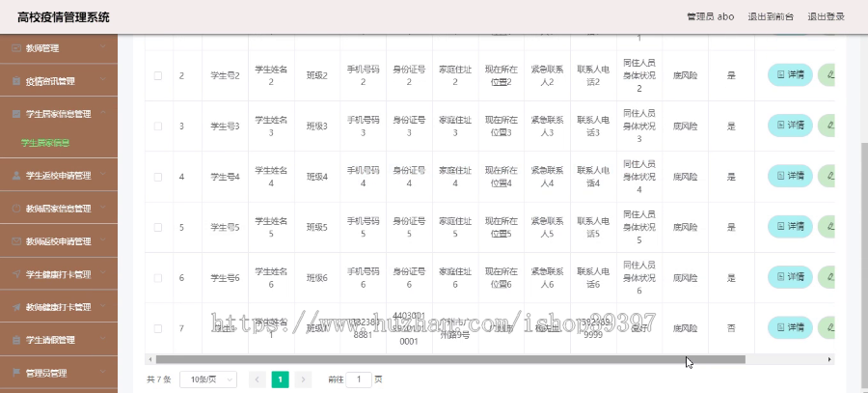
Task: Click the green edit pencil in row 4
Action: (x=830, y=176)
